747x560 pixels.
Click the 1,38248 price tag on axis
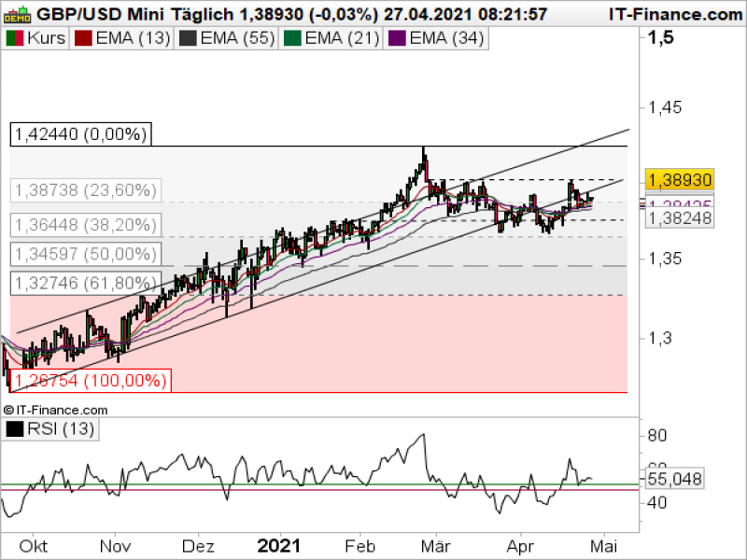680,218
